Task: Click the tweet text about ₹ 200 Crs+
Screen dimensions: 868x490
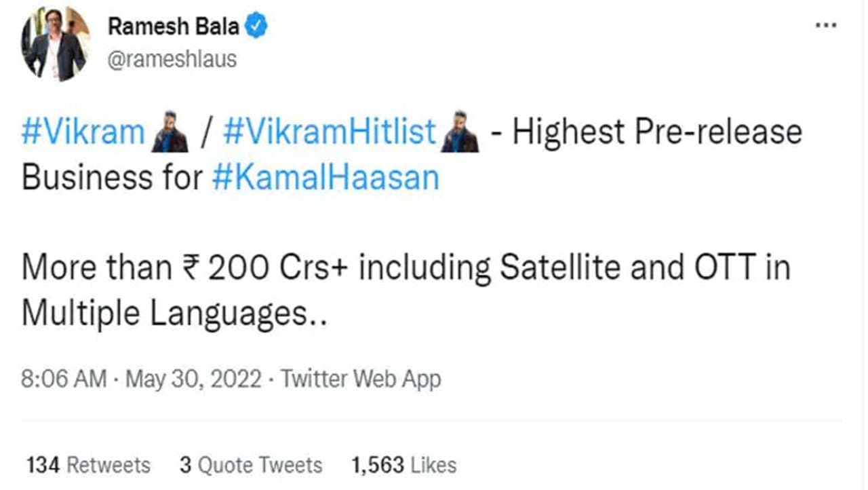Action: click(406, 269)
